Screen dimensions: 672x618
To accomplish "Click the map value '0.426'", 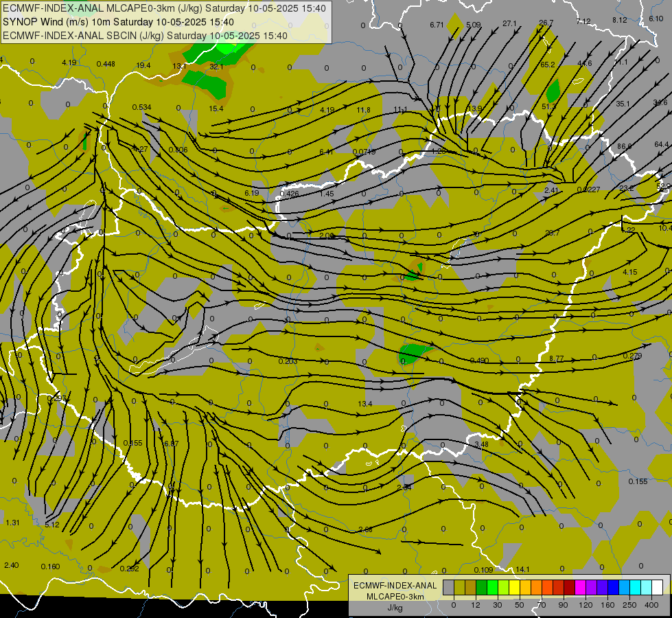I will tap(289, 194).
